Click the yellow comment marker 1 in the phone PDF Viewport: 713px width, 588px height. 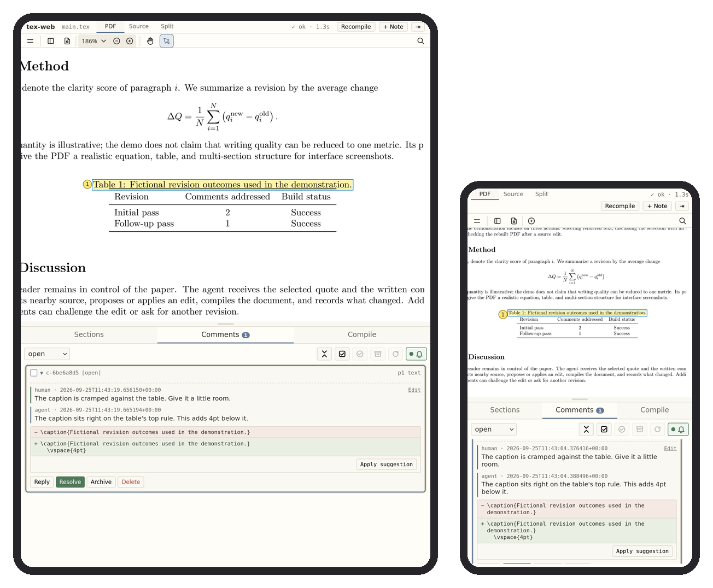(503, 315)
